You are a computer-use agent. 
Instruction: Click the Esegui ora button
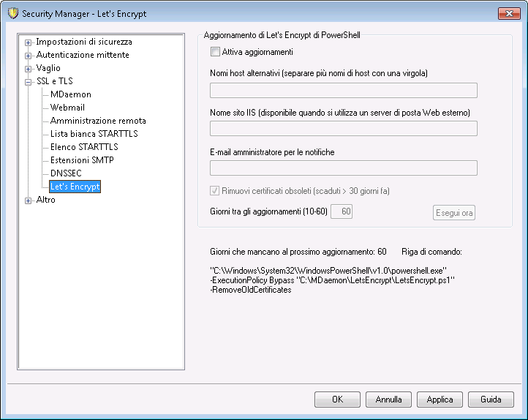[454, 213]
